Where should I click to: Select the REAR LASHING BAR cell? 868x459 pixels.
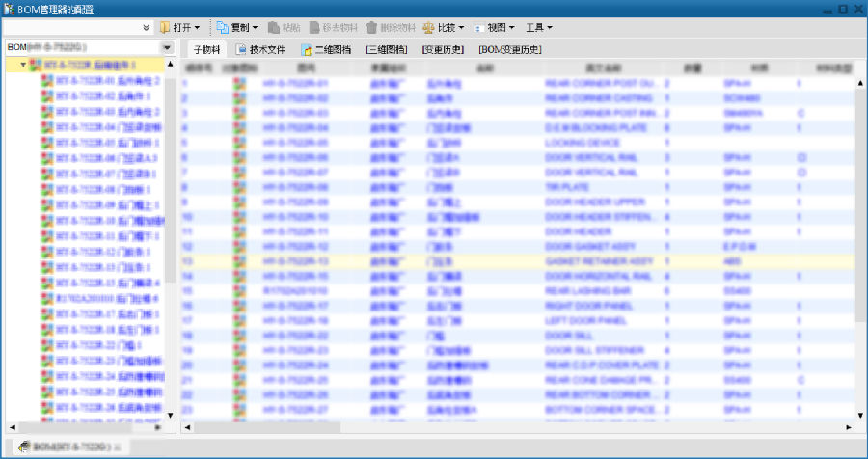point(588,290)
